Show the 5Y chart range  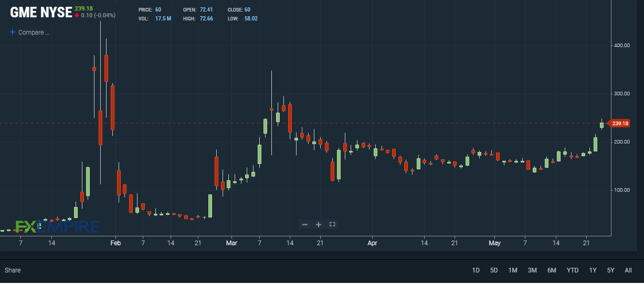pyautogui.click(x=610, y=270)
